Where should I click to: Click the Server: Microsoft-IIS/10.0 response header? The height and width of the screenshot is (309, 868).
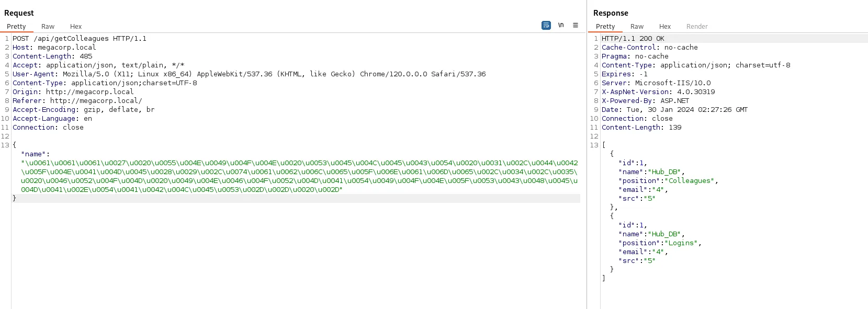(656, 83)
